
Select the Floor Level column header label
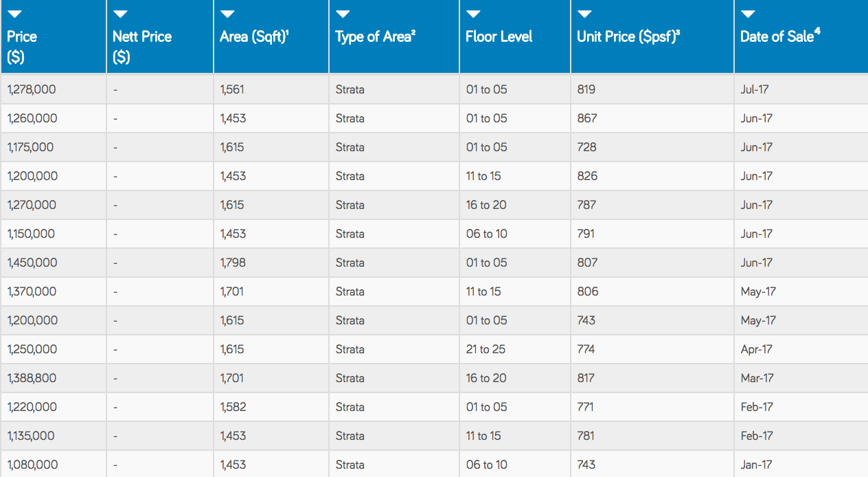pos(499,36)
